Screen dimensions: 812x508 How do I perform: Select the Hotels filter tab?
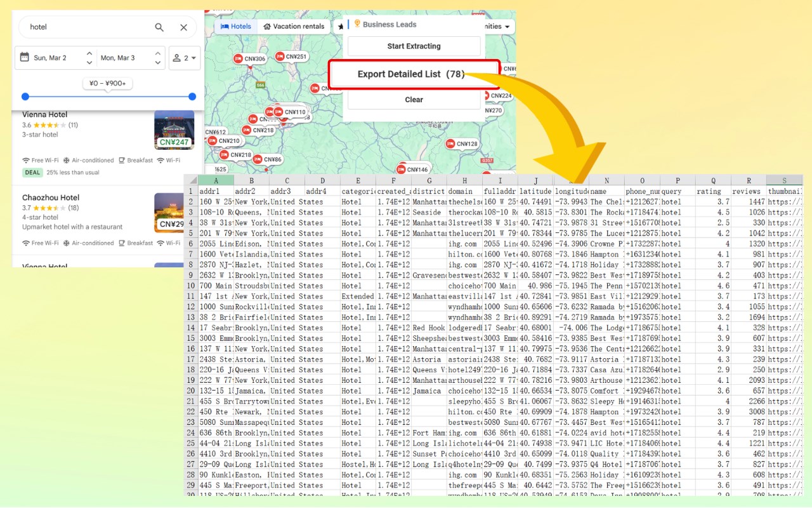tap(236, 27)
